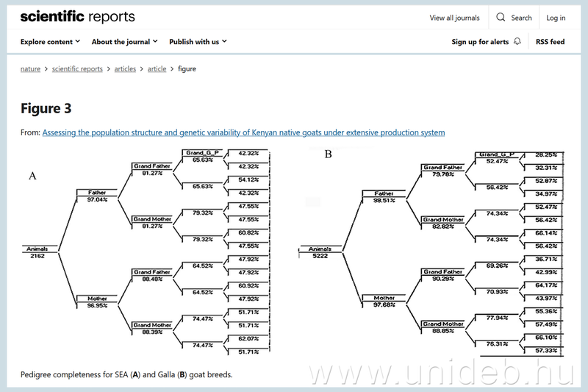The height and width of the screenshot is (392, 588).
Task: Go to nature in the breadcrumb
Action: click(x=30, y=69)
